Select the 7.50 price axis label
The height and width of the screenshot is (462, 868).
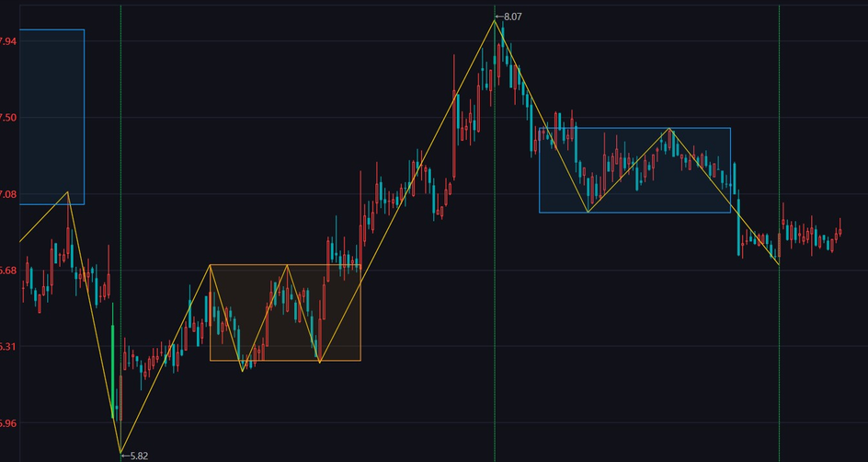[8, 118]
